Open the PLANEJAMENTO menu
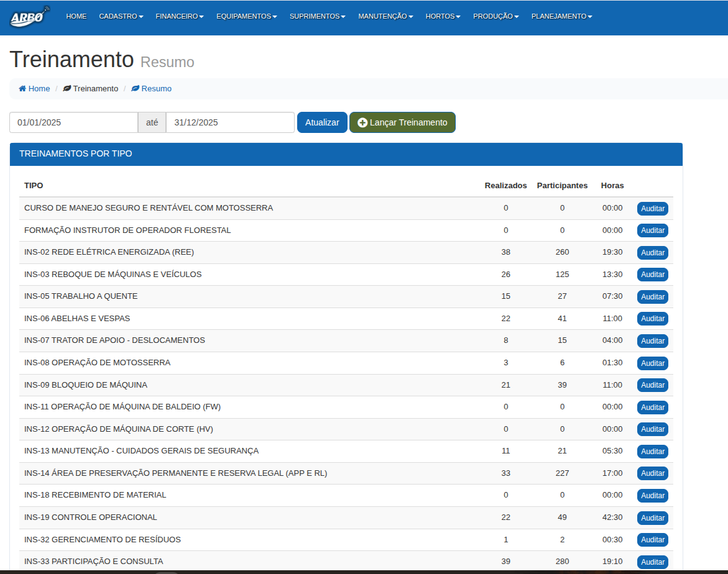 (561, 17)
